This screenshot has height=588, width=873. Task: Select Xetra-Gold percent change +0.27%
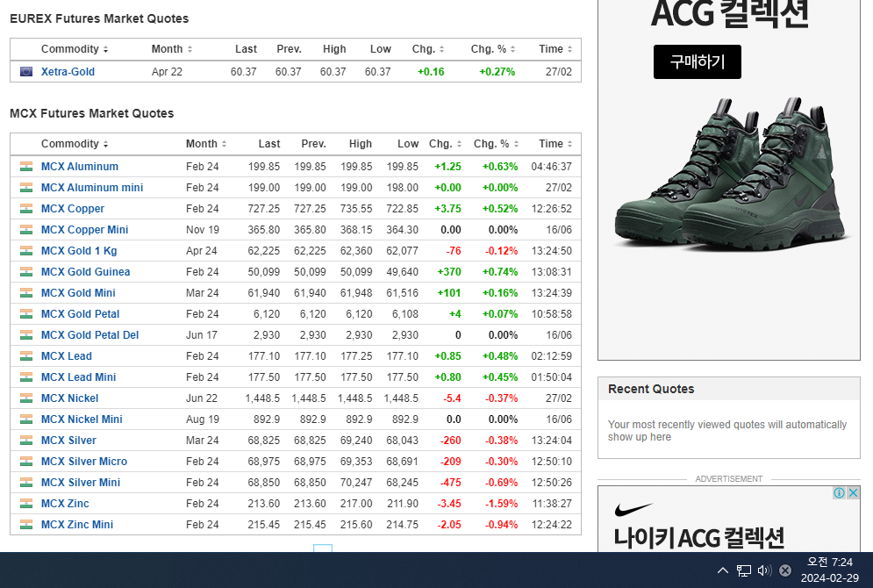pos(497,72)
